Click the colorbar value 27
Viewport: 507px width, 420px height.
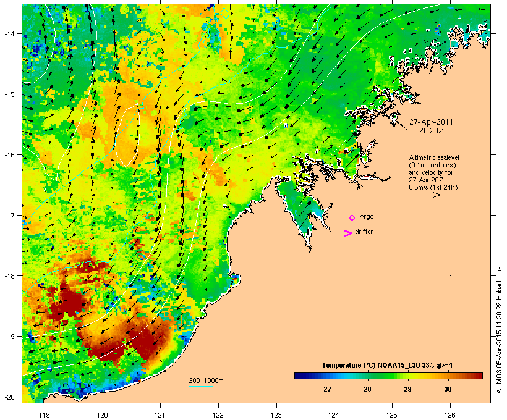pyautogui.click(x=327, y=389)
